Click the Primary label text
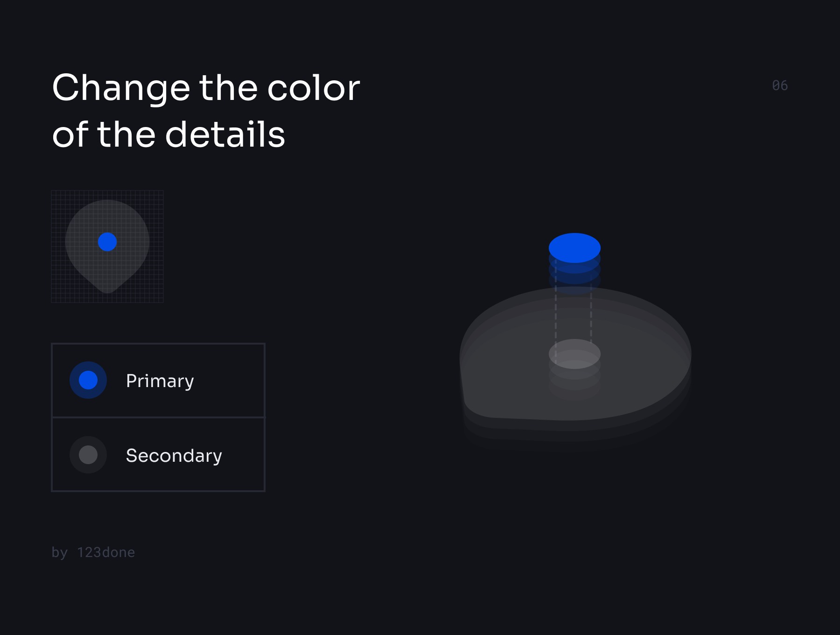 (160, 381)
